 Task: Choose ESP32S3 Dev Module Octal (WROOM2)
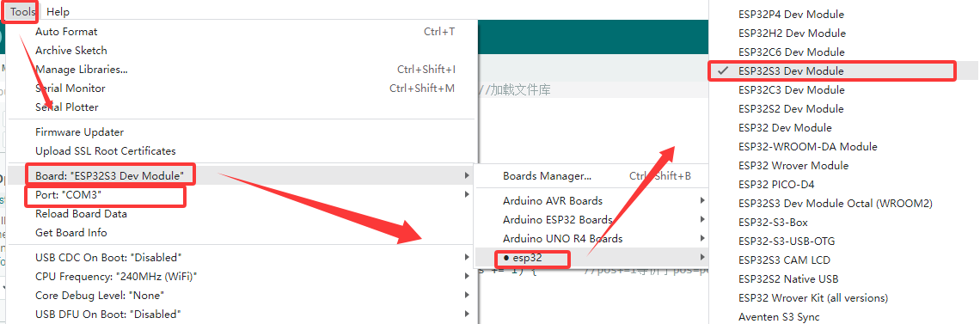844,204
